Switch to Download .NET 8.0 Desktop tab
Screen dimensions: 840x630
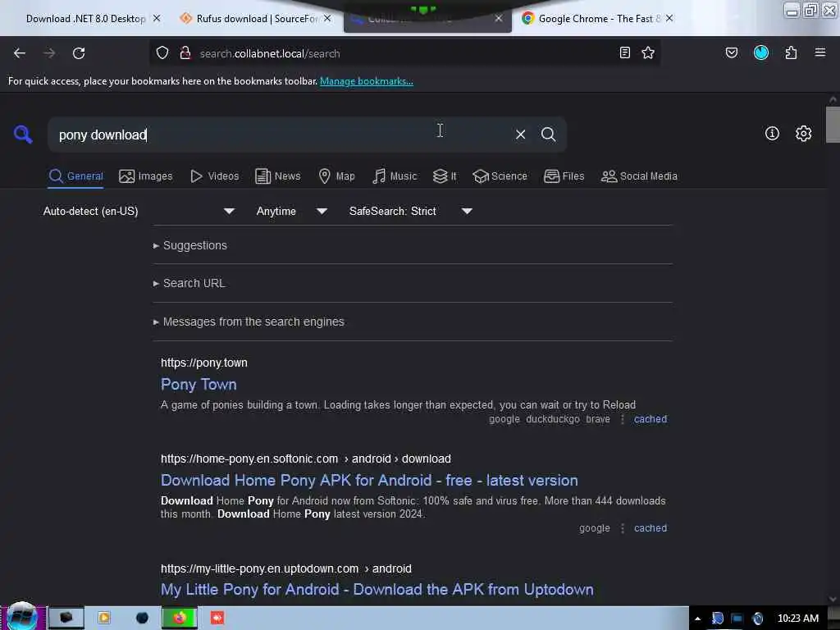(x=85, y=19)
